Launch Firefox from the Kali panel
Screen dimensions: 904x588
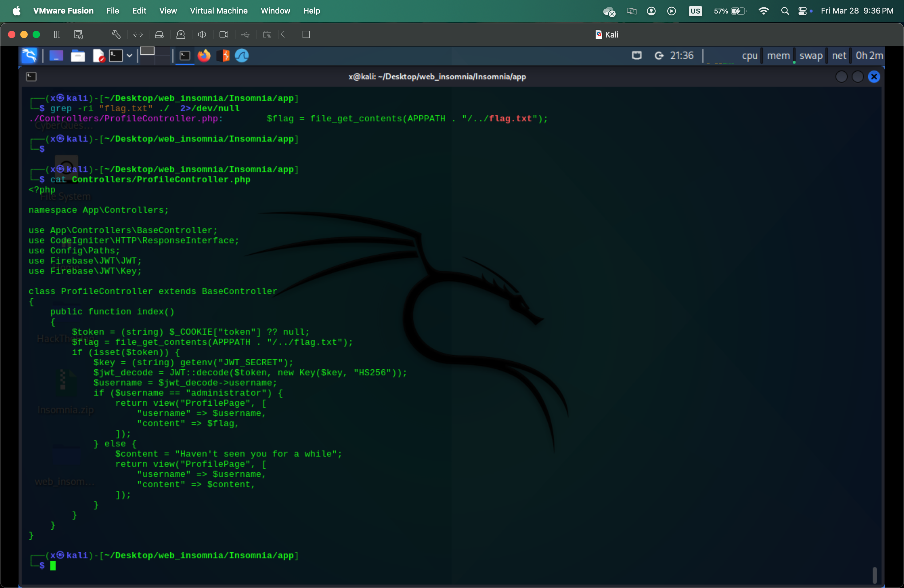coord(204,55)
